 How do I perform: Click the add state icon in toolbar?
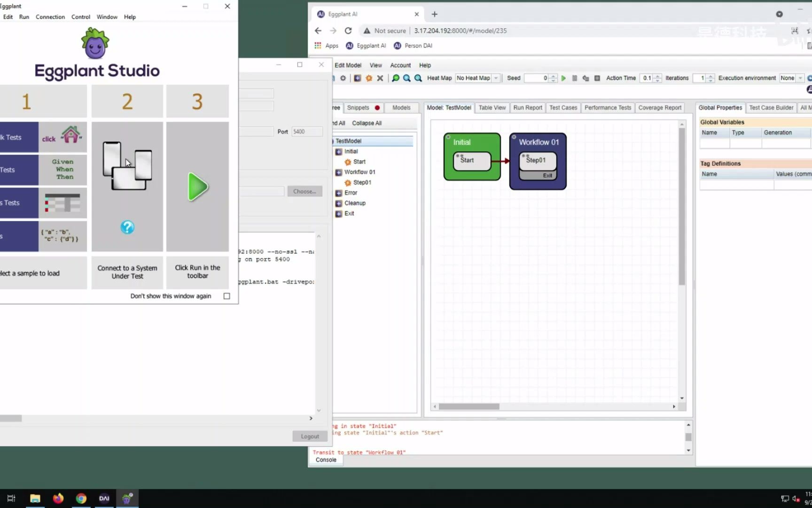click(358, 78)
